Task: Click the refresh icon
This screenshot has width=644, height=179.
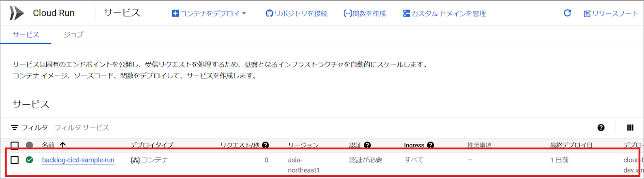Action: coord(567,13)
